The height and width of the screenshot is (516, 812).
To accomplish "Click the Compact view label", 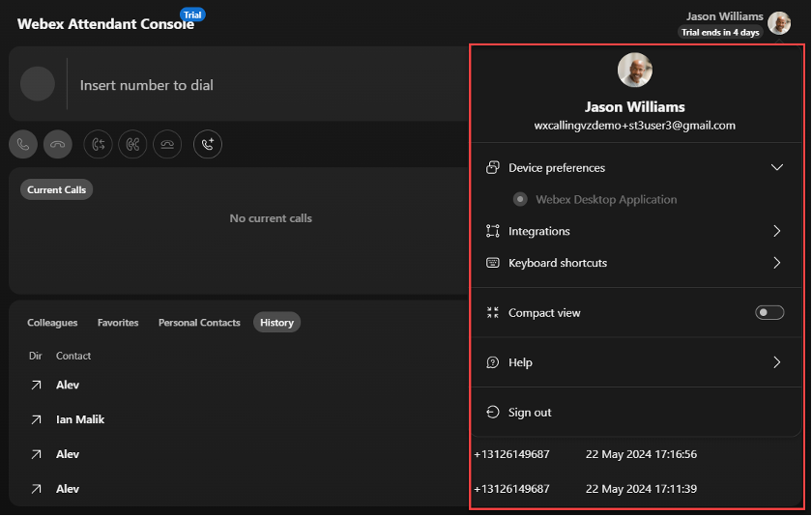I will tap(544, 313).
